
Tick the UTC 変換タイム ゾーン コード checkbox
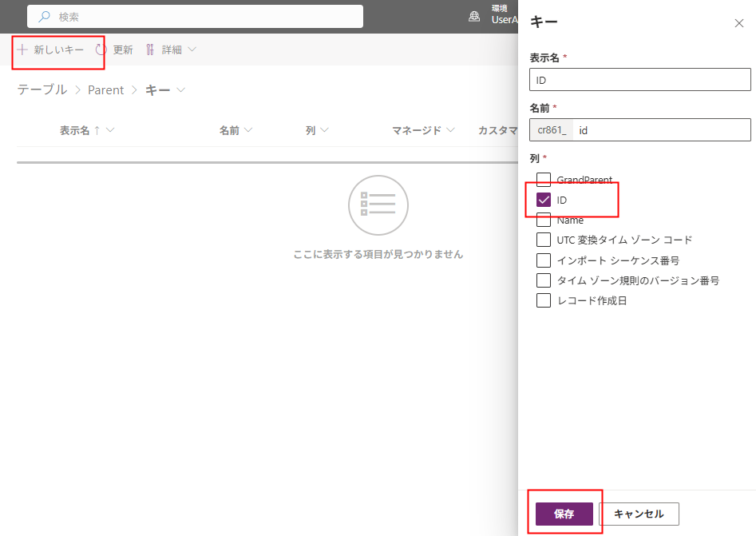(x=544, y=240)
